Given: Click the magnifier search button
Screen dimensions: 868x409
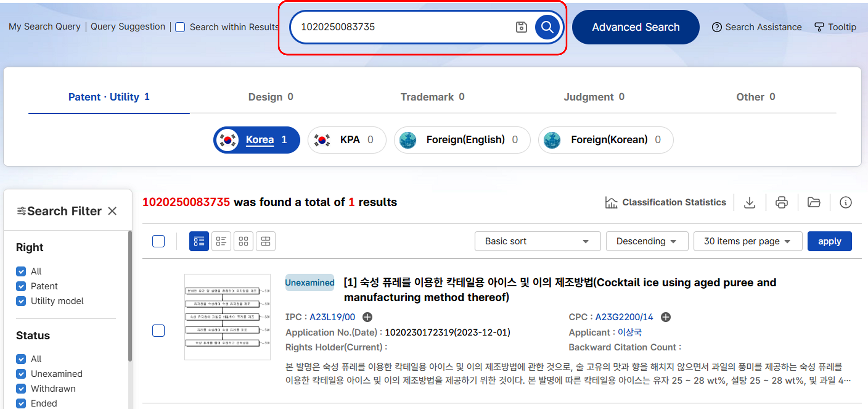Looking at the screenshot, I should click(x=547, y=27).
